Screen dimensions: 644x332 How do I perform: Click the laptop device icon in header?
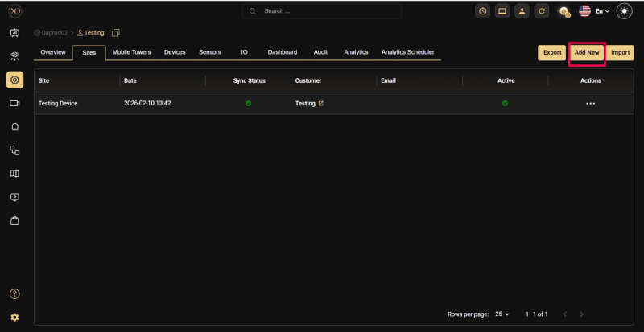coord(502,11)
